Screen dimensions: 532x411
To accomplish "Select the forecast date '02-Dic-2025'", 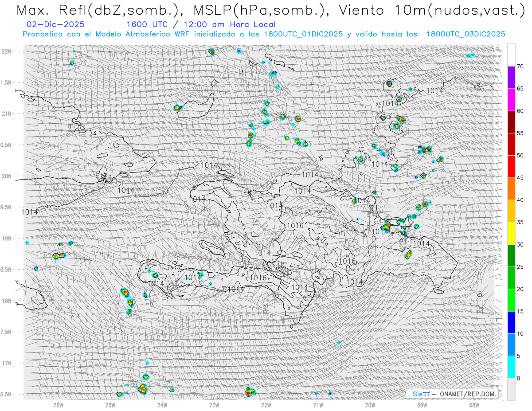I will pyautogui.click(x=56, y=25).
